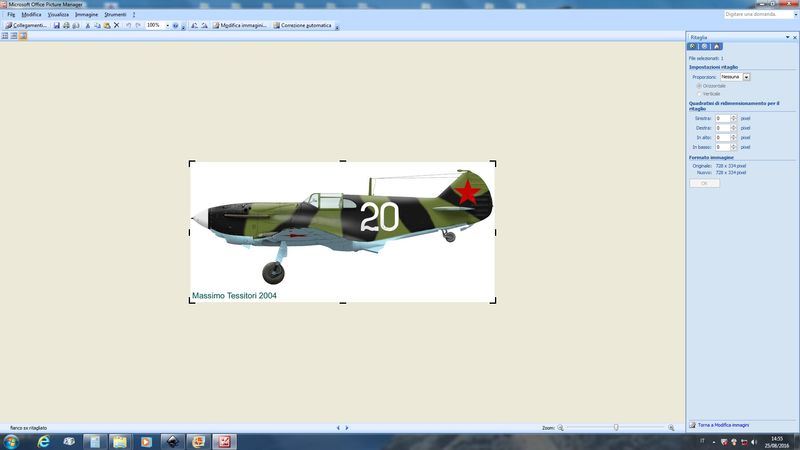The image size is (800, 450).
Task: Click the Paste clipboard icon
Action: pyautogui.click(x=107, y=25)
